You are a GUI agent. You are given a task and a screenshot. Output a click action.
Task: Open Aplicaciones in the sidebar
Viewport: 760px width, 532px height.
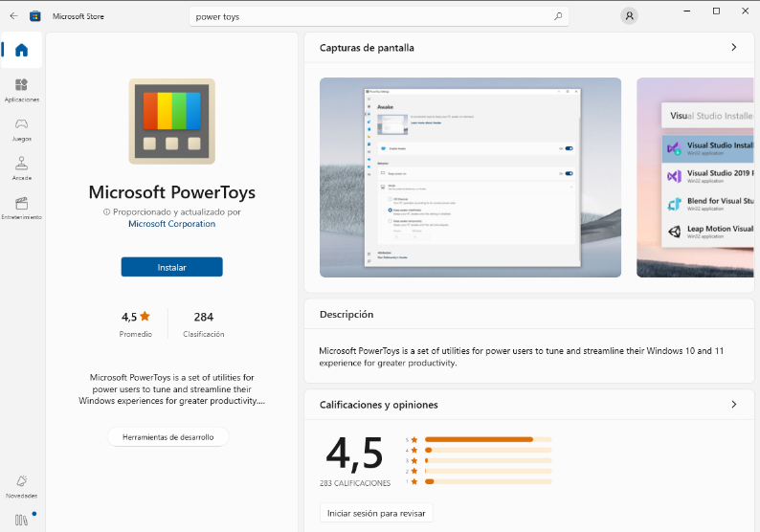21,91
